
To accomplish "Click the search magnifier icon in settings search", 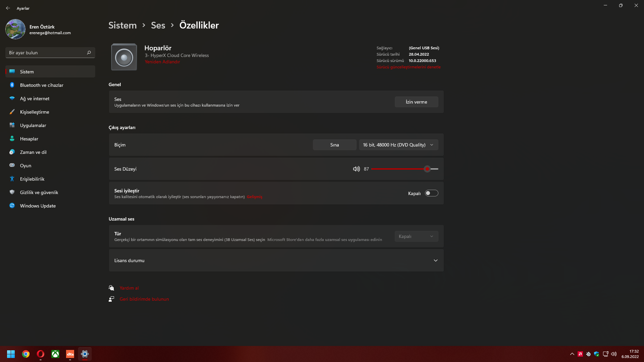I will [x=89, y=53].
